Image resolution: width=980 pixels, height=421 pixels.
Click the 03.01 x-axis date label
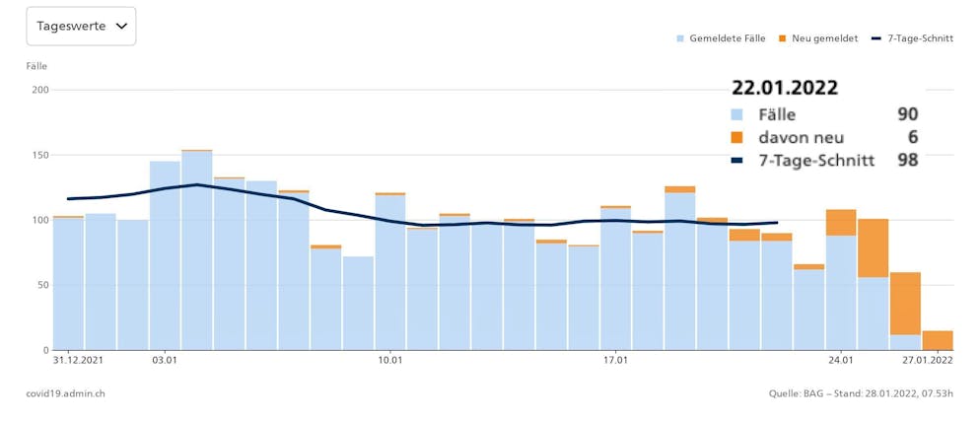(x=165, y=361)
